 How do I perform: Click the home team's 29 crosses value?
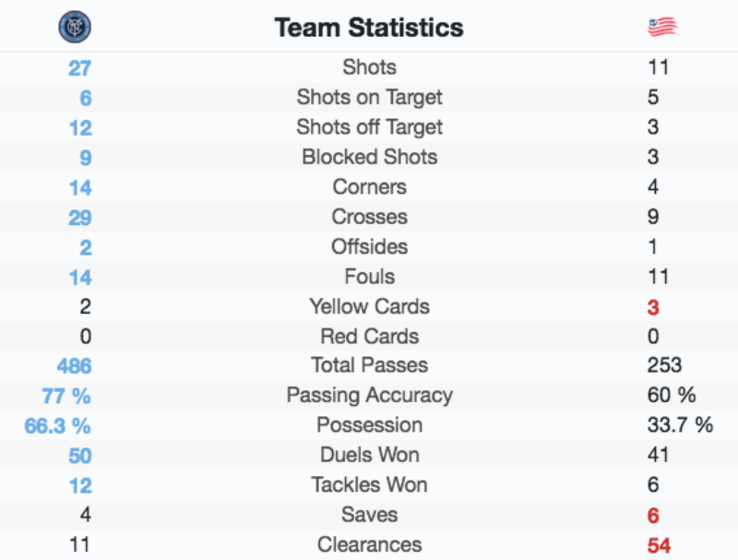pyautogui.click(x=80, y=218)
